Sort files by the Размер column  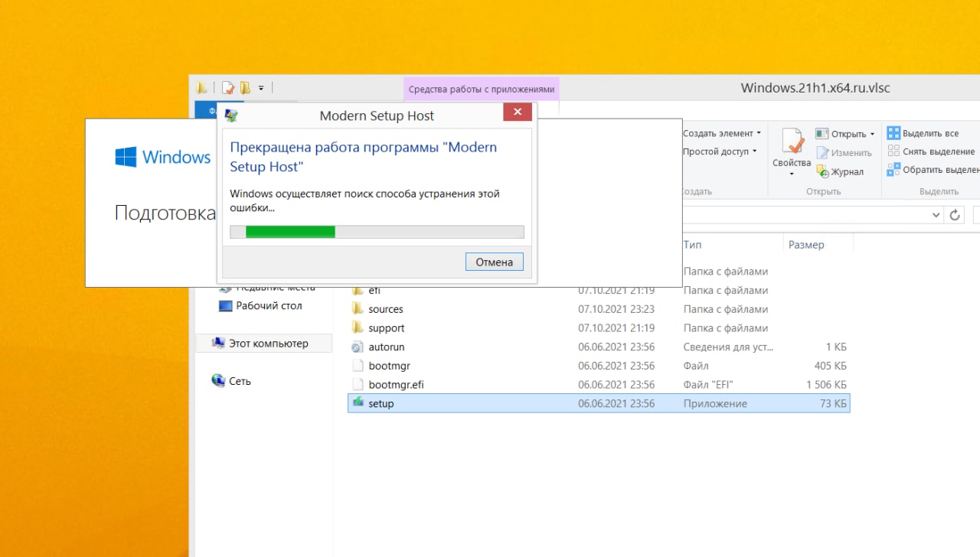point(806,245)
